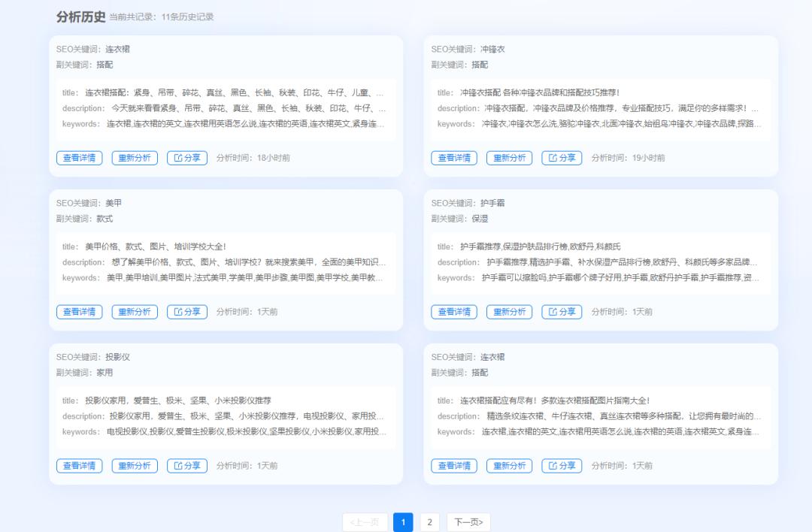The image size is (812, 532).
Task: Open 查看详情 on the 美甲 card
Action: click(78, 311)
